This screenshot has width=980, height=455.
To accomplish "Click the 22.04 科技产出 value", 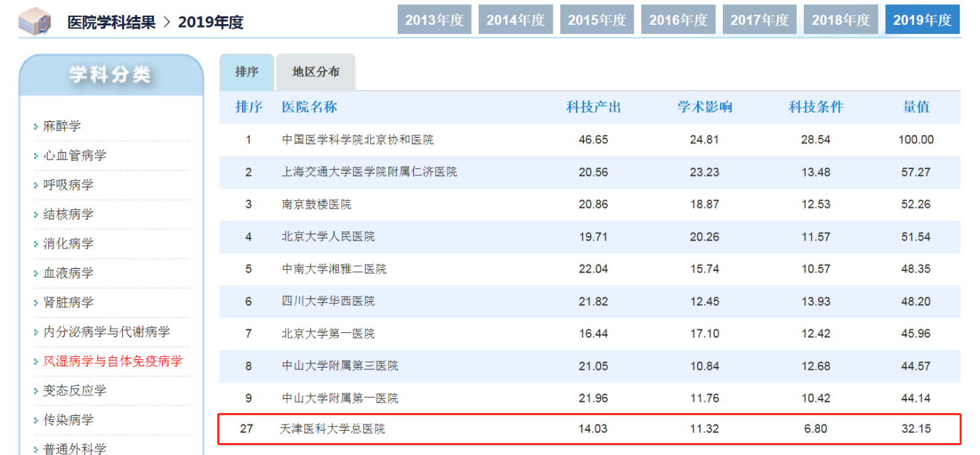I will click(594, 269).
